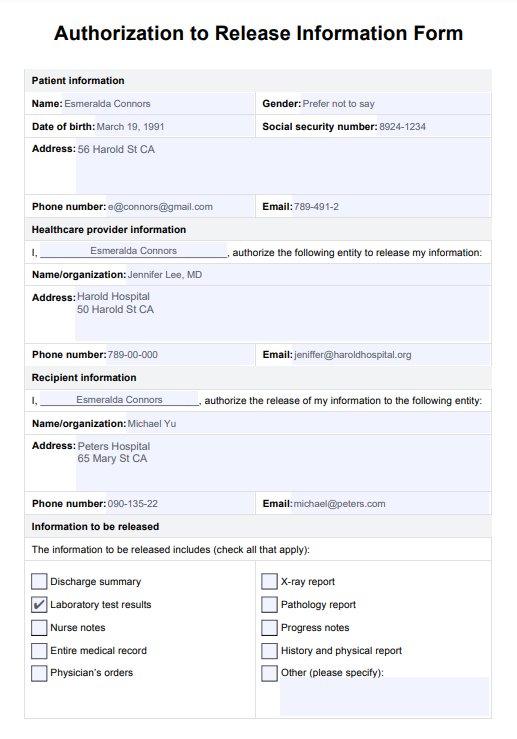This screenshot has width=517, height=739.
Task: Click the patient Address field 56 Harold St
Action: 283,166
